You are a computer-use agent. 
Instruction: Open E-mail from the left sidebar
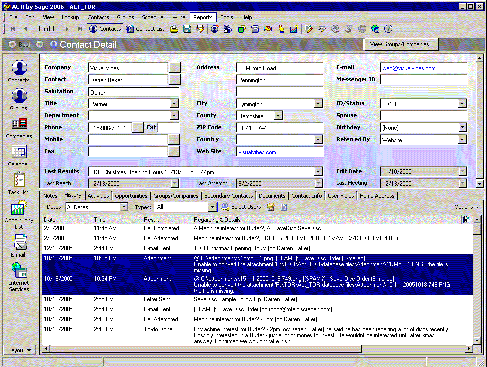(x=19, y=245)
